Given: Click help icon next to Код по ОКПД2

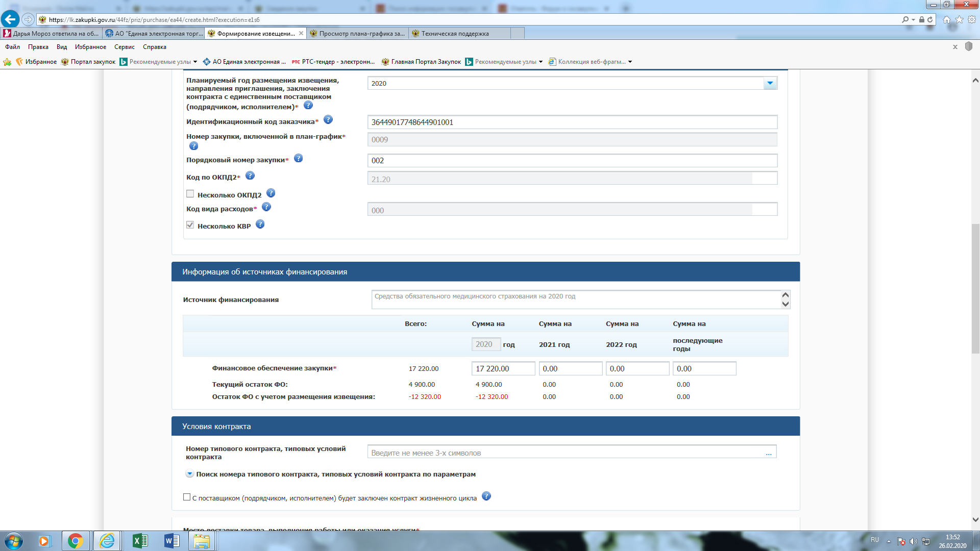Looking at the screenshot, I should coord(250,176).
